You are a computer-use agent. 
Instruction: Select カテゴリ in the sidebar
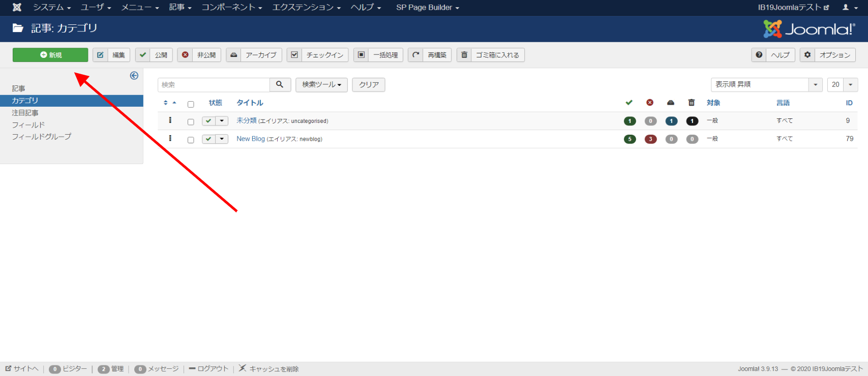(x=71, y=101)
